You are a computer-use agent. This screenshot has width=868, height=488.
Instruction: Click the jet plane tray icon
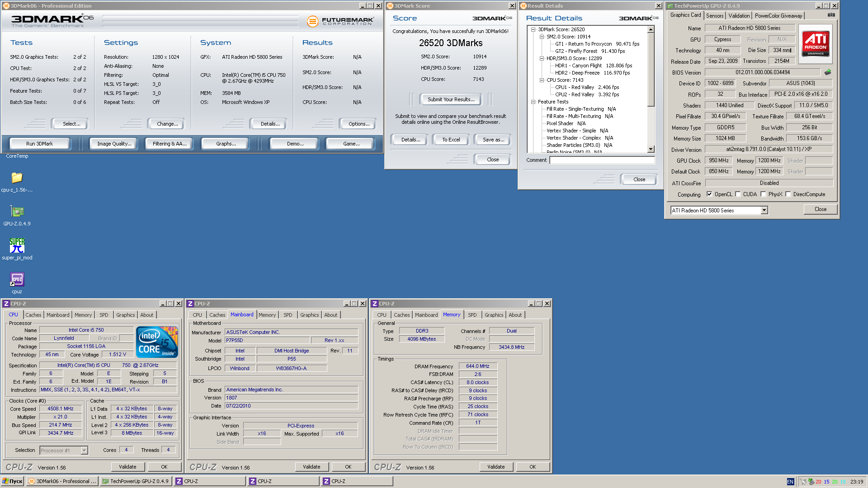pos(803,482)
